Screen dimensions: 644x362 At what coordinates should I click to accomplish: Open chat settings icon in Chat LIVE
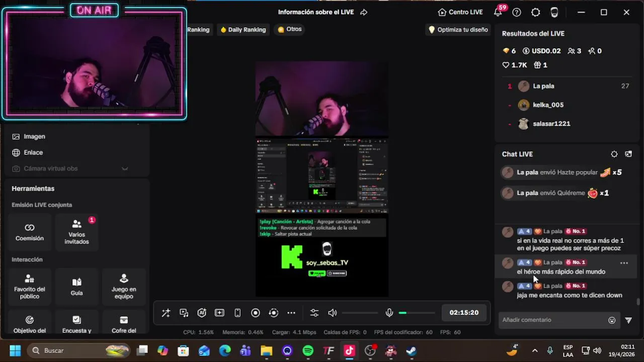[x=614, y=154]
